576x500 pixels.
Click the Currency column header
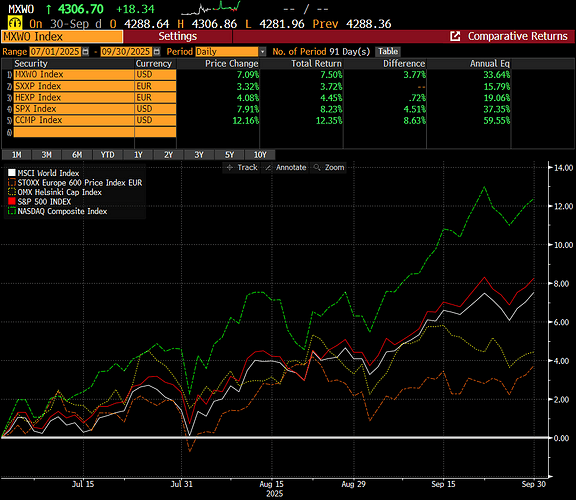tap(154, 64)
